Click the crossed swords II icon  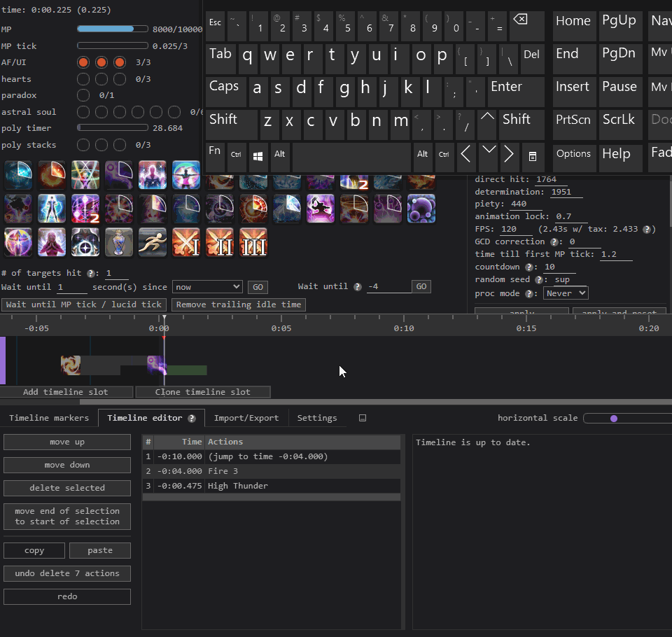220,242
